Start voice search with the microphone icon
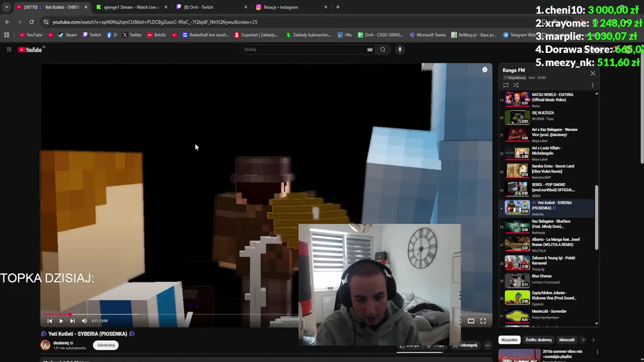644x362 pixels. [x=400, y=49]
